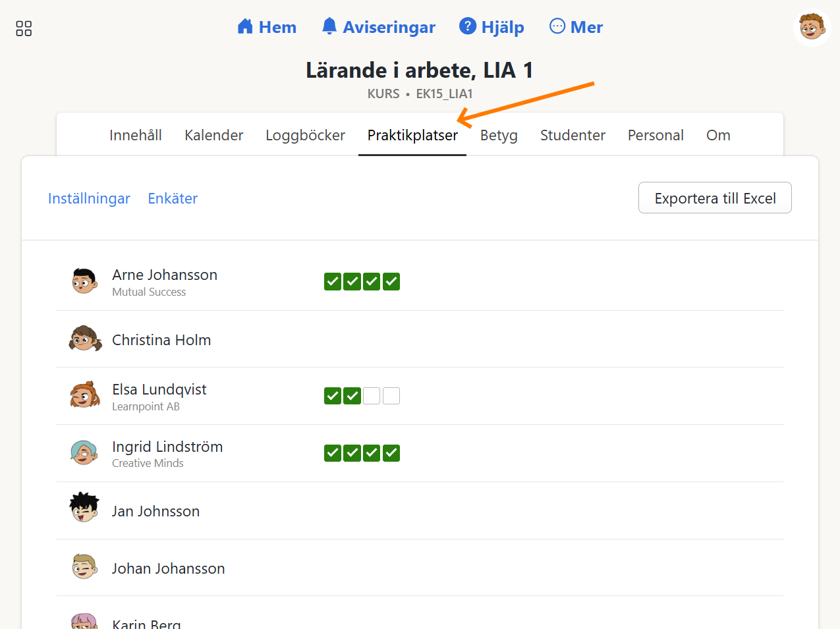Click Elsa Lundqvist's avatar picture
The width and height of the screenshot is (840, 629).
pos(84,396)
